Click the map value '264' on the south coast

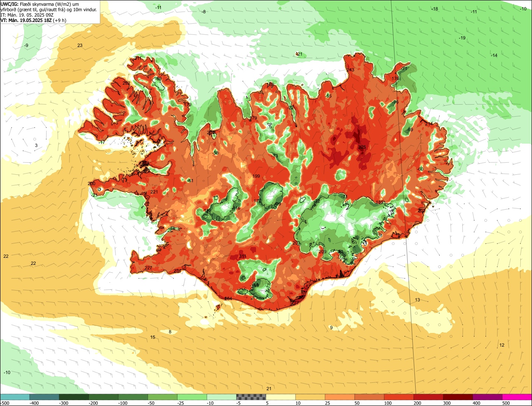[x=228, y=298]
